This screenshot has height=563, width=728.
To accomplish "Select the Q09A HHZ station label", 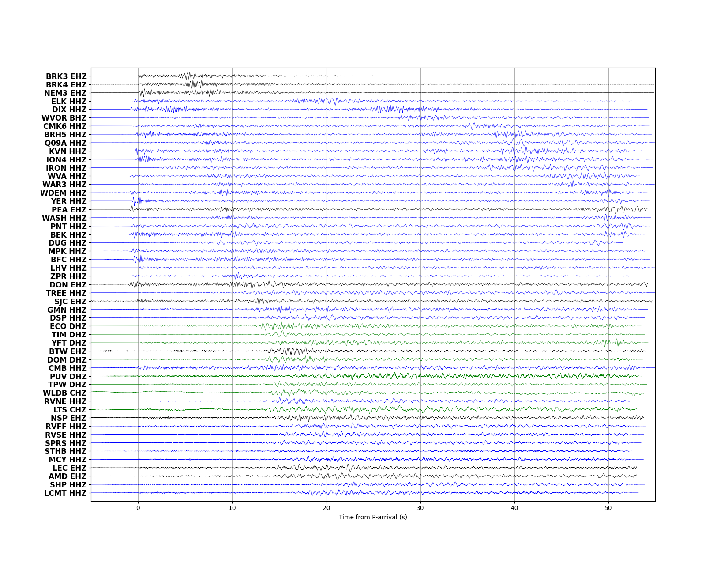I will (x=65, y=143).
